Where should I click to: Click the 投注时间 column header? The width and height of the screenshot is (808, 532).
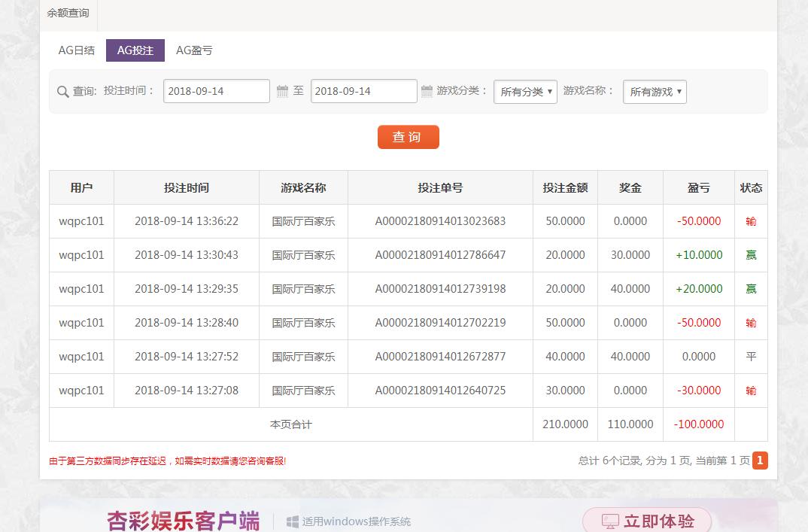(x=186, y=187)
